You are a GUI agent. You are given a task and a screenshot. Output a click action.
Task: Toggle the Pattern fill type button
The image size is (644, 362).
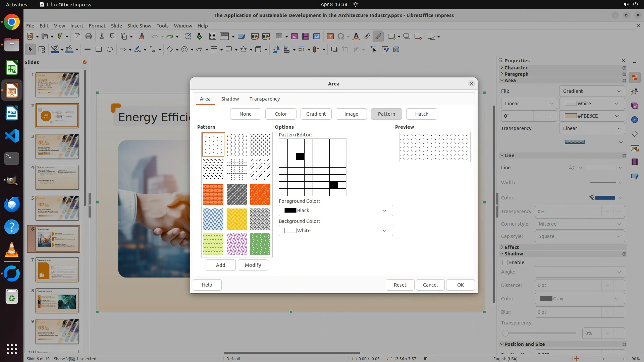tap(386, 114)
